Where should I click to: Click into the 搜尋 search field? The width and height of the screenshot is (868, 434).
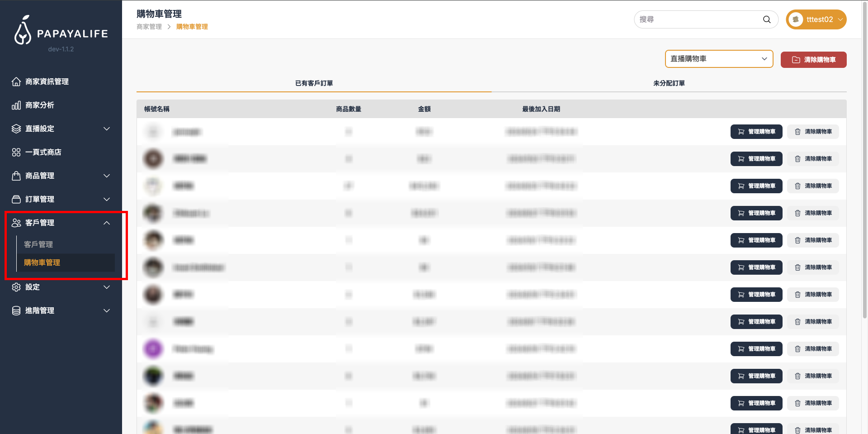coord(698,19)
